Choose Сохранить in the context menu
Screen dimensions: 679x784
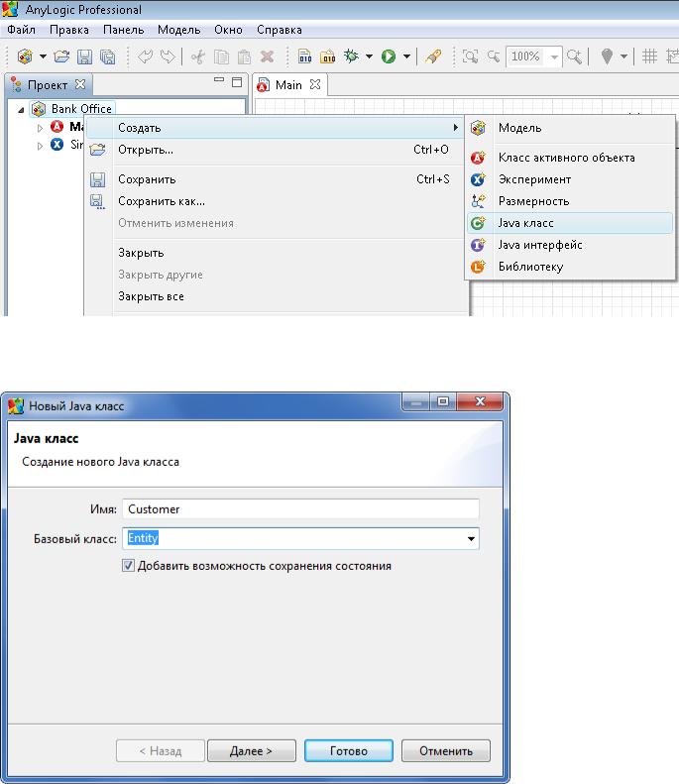pyautogui.click(x=276, y=179)
